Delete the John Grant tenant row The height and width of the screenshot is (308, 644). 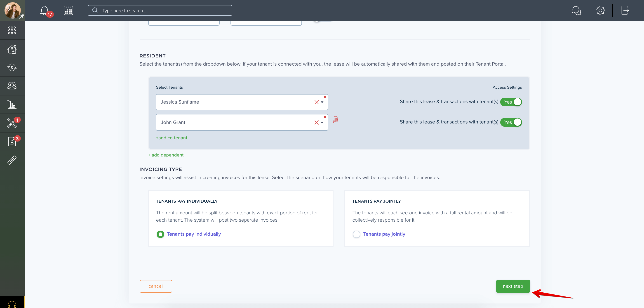335,120
